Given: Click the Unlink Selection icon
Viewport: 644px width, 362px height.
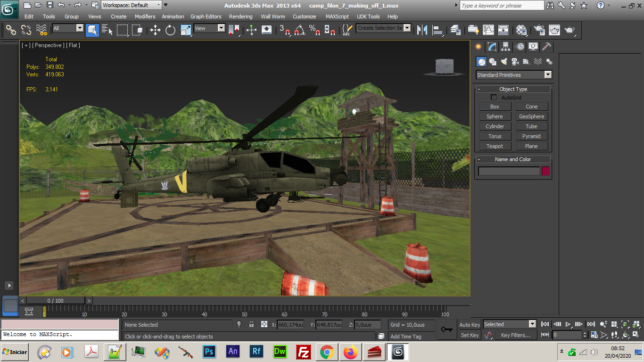Looking at the screenshot, I should point(26,30).
